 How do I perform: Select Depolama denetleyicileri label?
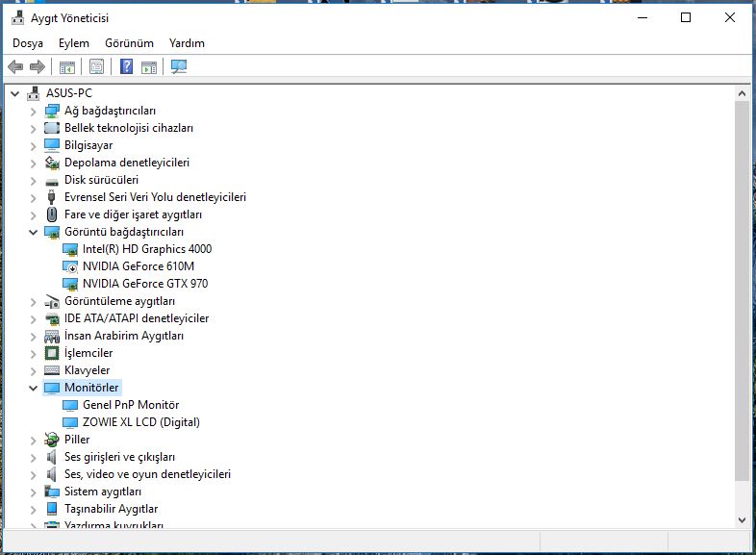127,163
